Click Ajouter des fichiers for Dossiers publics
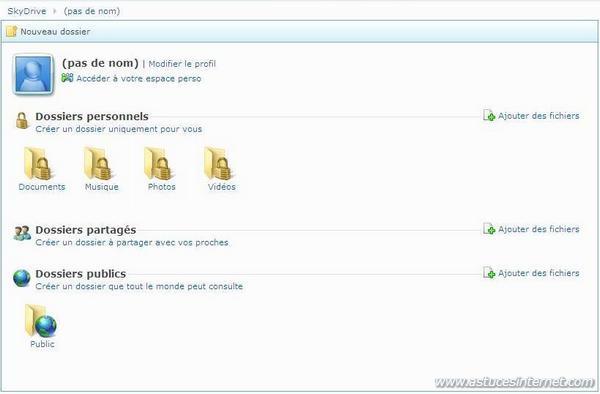 tap(538, 273)
